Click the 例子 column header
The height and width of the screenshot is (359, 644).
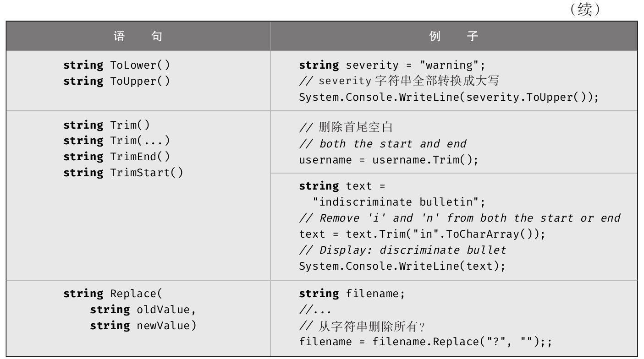(453, 36)
